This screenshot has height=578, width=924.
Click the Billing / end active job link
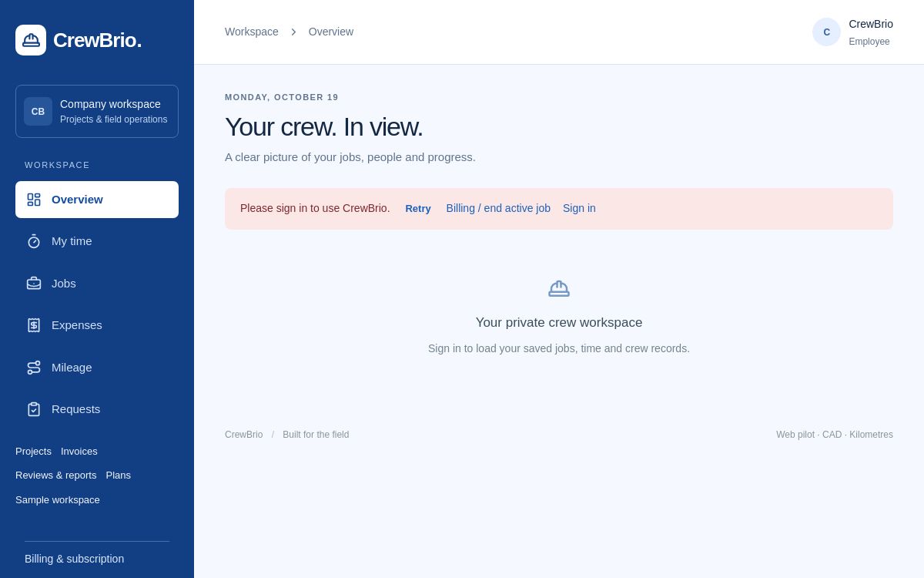point(498,208)
